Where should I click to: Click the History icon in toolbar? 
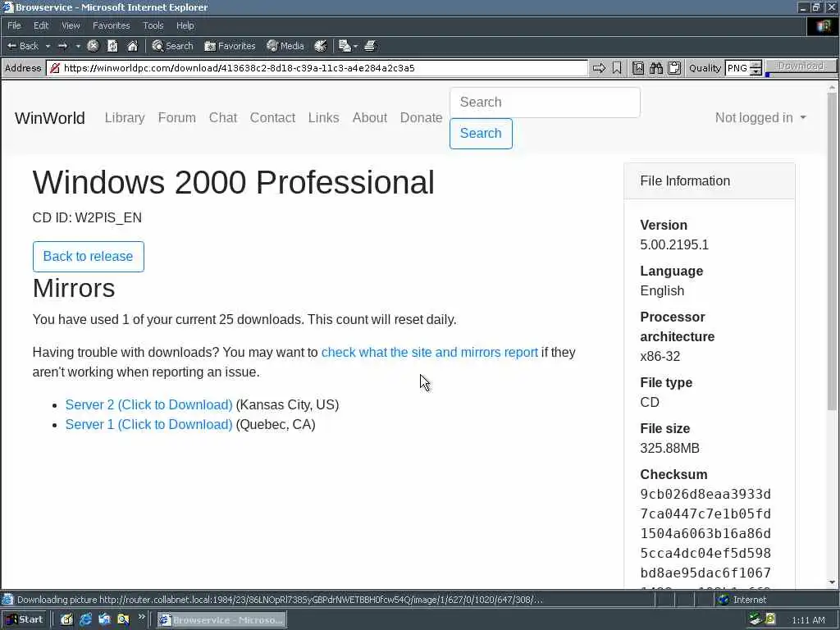(321, 46)
